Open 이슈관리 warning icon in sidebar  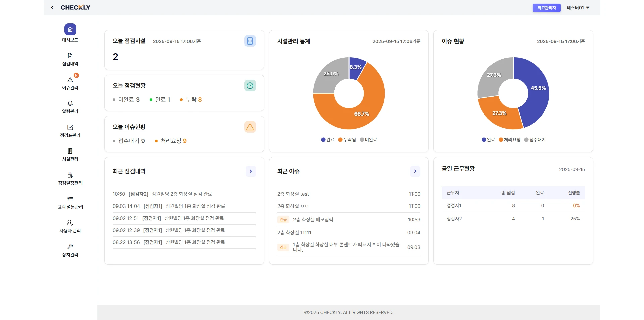point(70,80)
